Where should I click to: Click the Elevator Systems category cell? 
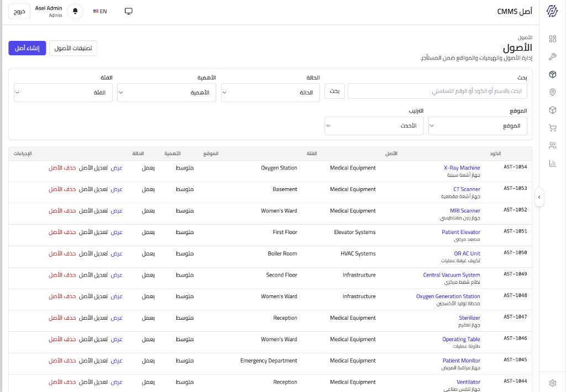[355, 232]
